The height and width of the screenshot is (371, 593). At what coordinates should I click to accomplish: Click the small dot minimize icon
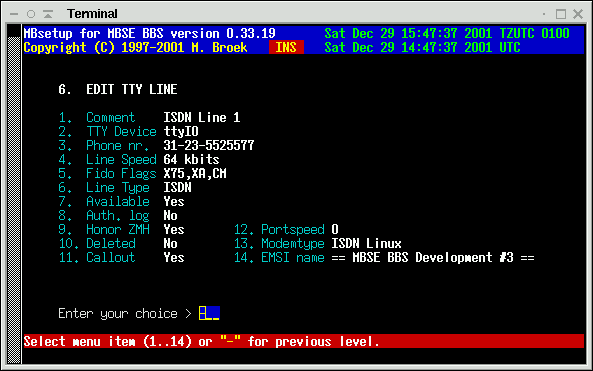[x=544, y=14]
